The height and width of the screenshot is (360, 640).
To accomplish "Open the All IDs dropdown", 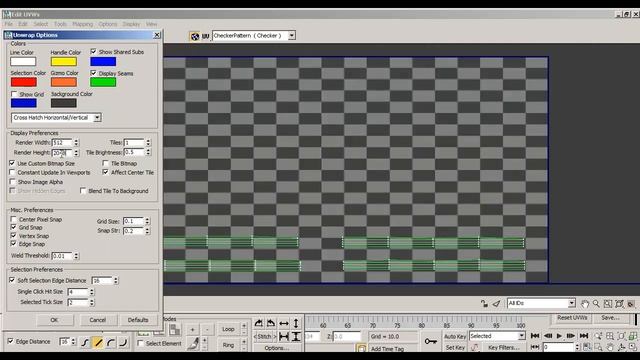I will [541, 303].
